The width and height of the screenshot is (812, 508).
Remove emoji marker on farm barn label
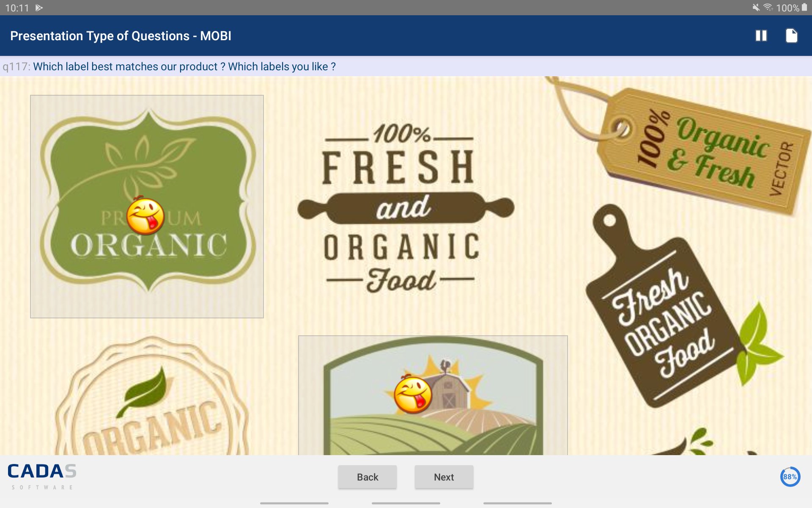point(413,395)
